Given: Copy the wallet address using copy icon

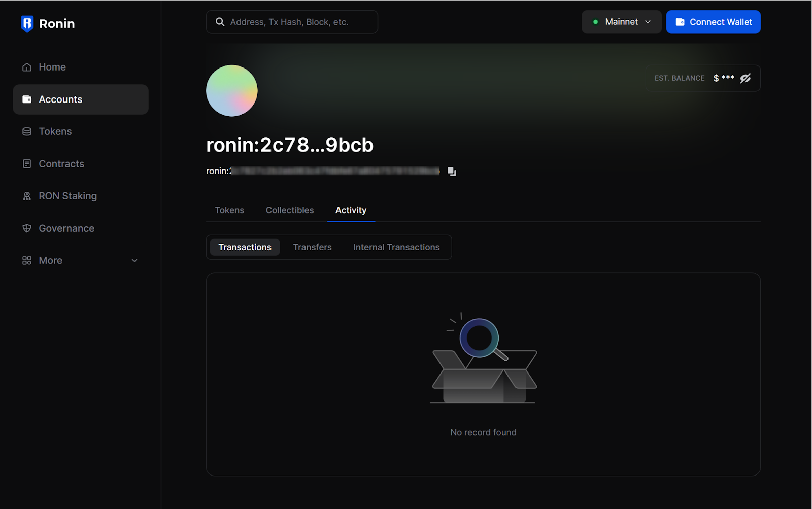Looking at the screenshot, I should (x=451, y=171).
